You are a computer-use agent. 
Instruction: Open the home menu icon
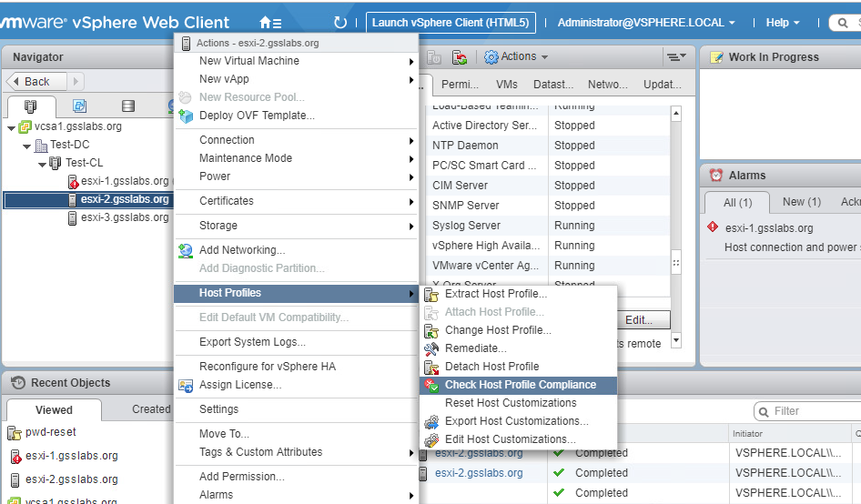(270, 23)
